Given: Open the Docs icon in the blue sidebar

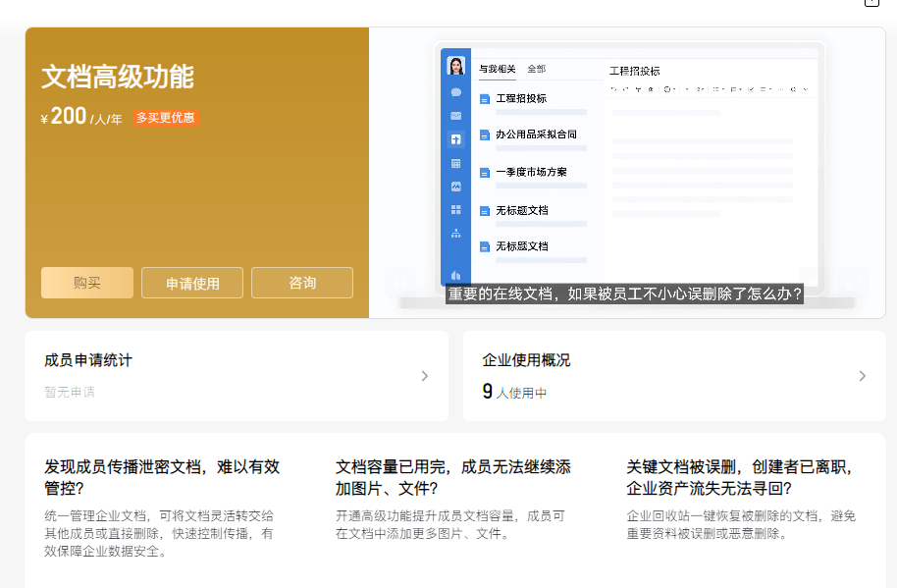Looking at the screenshot, I should tap(456, 138).
